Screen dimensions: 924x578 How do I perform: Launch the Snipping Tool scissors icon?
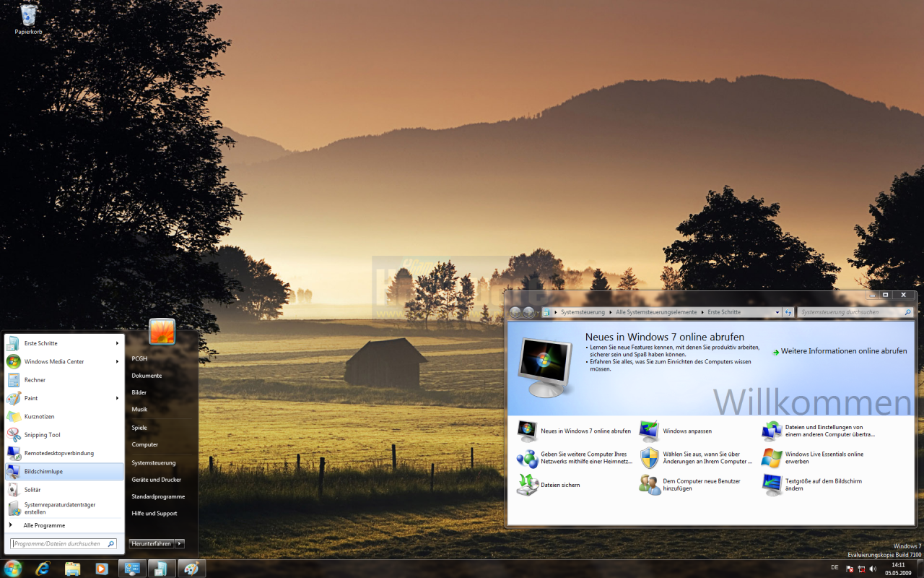[x=14, y=435]
